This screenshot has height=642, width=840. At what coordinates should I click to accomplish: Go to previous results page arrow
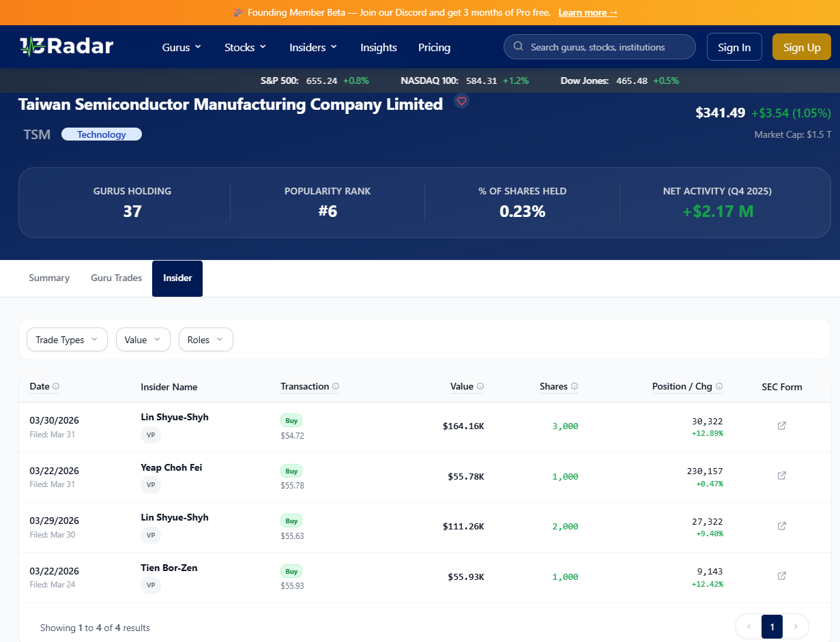click(x=749, y=626)
